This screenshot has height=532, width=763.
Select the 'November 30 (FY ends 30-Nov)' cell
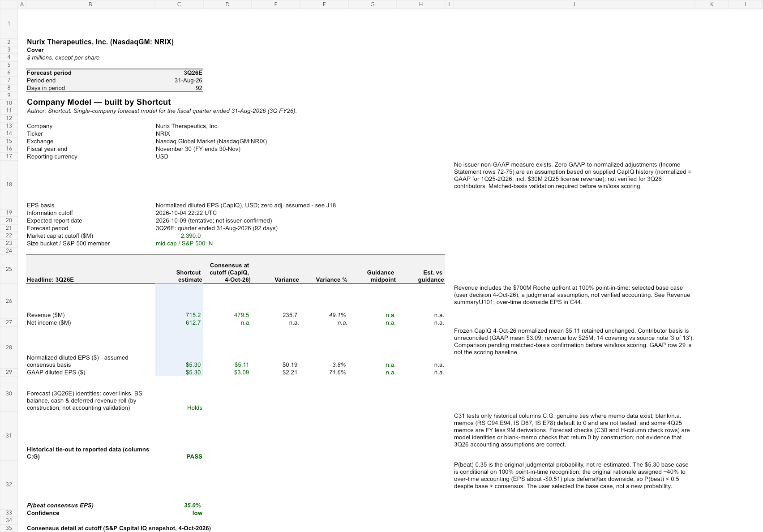(198, 149)
